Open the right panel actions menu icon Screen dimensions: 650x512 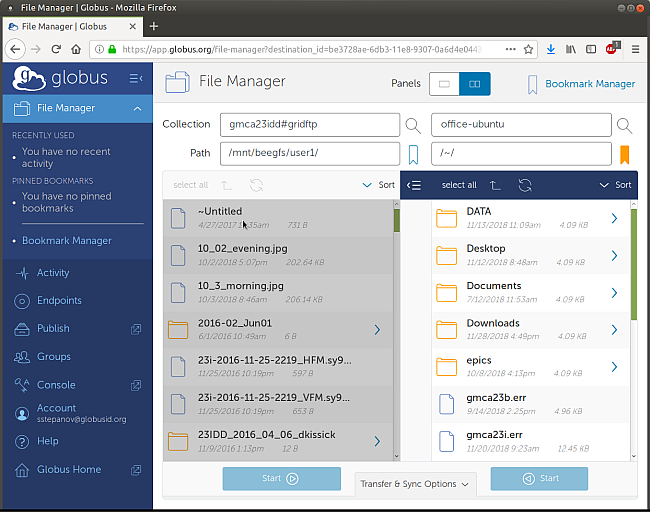414,185
